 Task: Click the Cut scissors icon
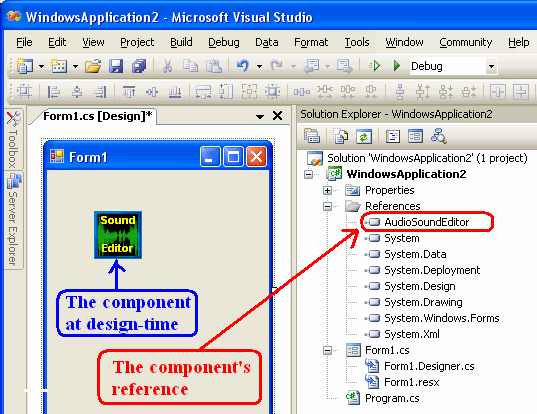coord(167,66)
